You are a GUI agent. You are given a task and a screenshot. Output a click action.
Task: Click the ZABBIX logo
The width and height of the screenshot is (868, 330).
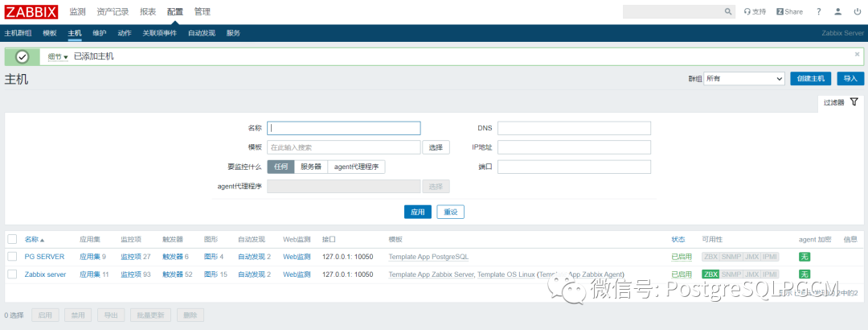(x=31, y=11)
